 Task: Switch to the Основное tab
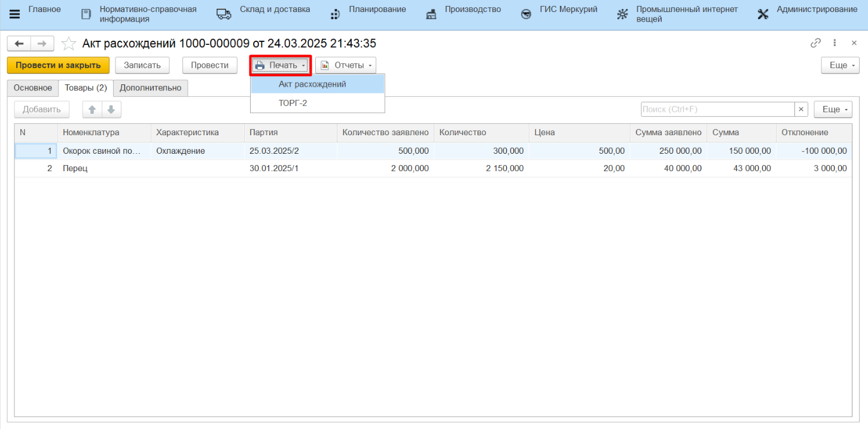[x=33, y=88]
